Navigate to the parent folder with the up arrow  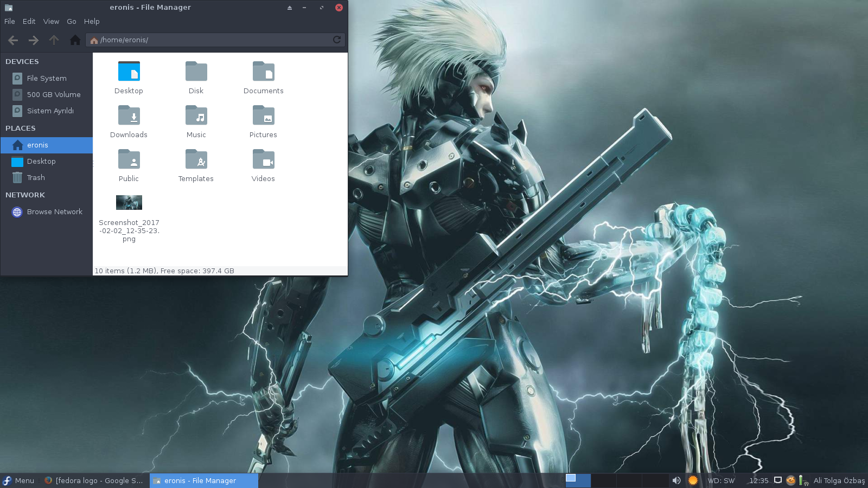click(54, 40)
